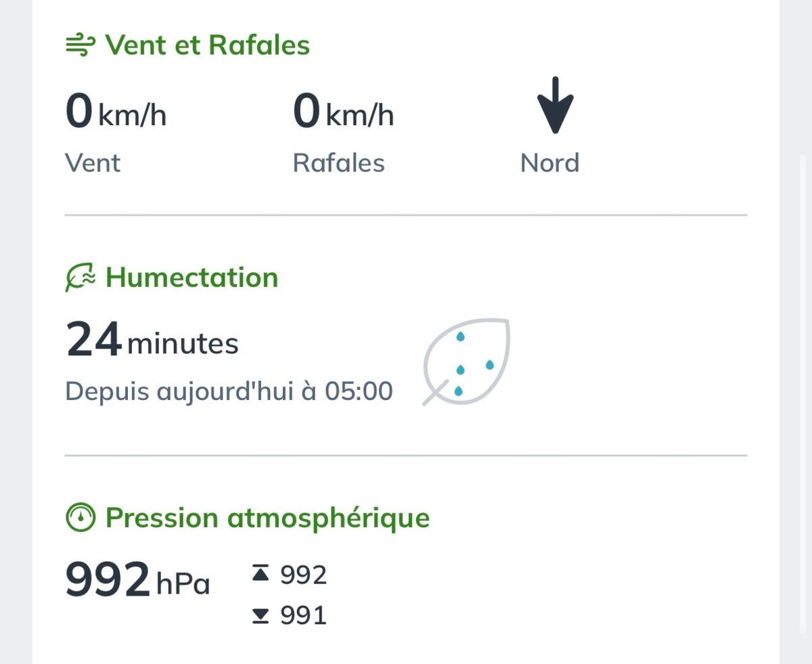Click the minimum pressure down-arrow icon
Screen dimensions: 812x664
pyautogui.click(x=261, y=615)
